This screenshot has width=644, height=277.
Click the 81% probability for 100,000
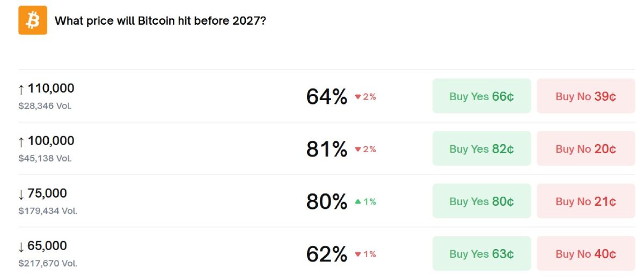pos(326,149)
